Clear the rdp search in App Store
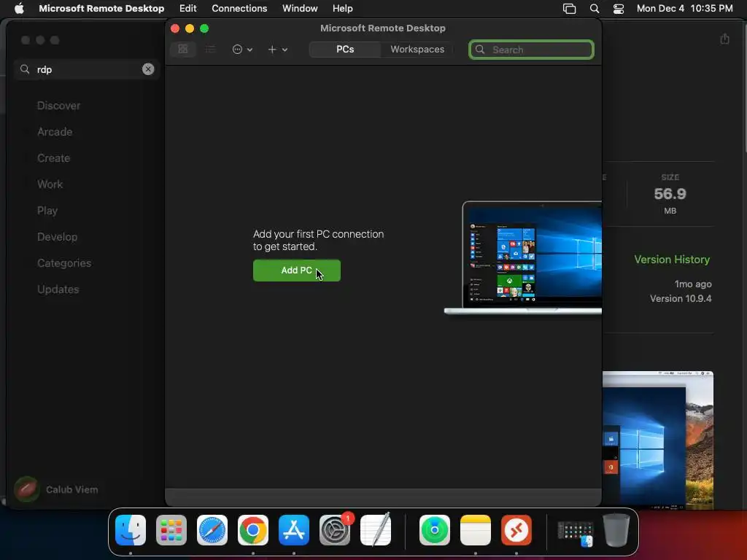 [148, 69]
